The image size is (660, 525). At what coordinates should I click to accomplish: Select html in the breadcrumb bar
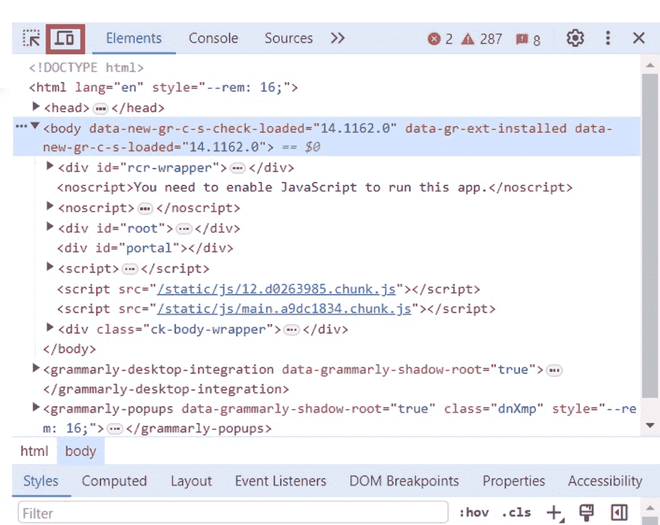(34, 451)
